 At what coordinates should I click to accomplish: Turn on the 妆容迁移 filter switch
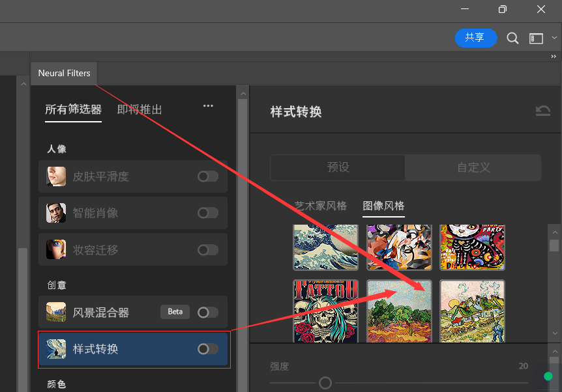tap(208, 249)
